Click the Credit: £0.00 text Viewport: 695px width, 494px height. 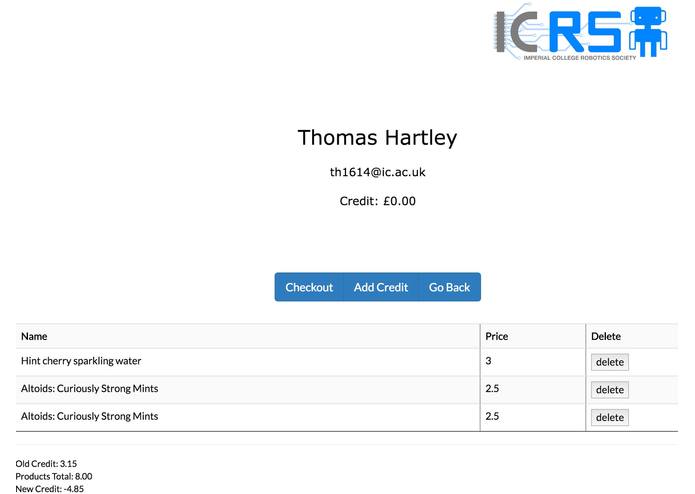[x=377, y=201]
